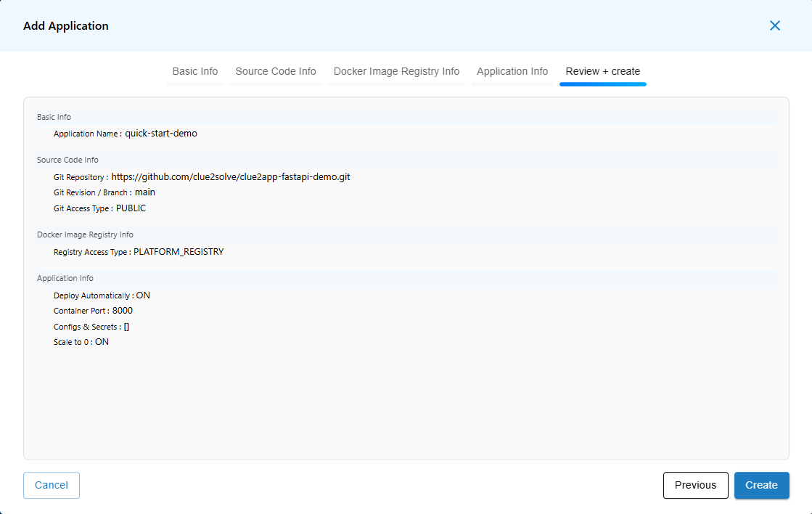Go to Docker Image Registry Info tab

[396, 71]
